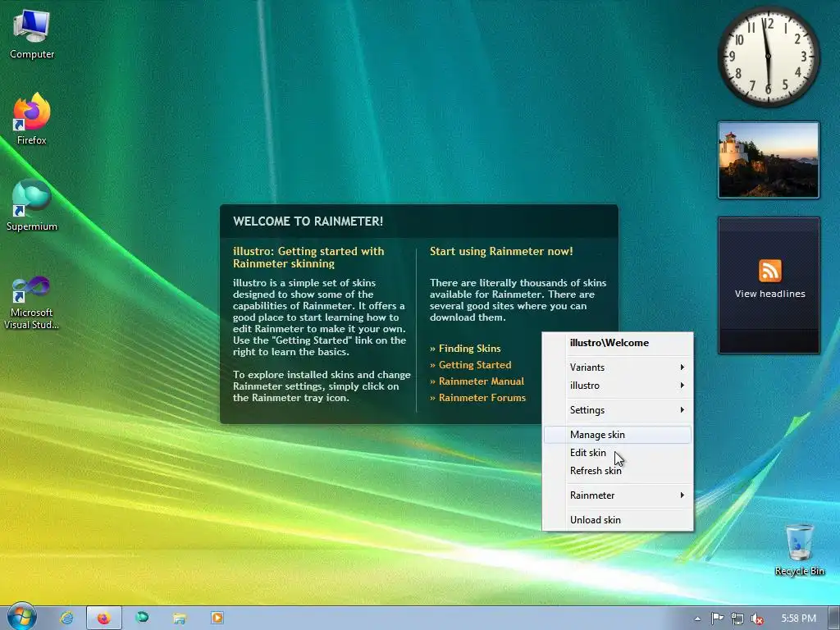Viewport: 840px width, 630px height.
Task: Select the Microsoft Visual Studio shortcut
Action: click(x=32, y=304)
